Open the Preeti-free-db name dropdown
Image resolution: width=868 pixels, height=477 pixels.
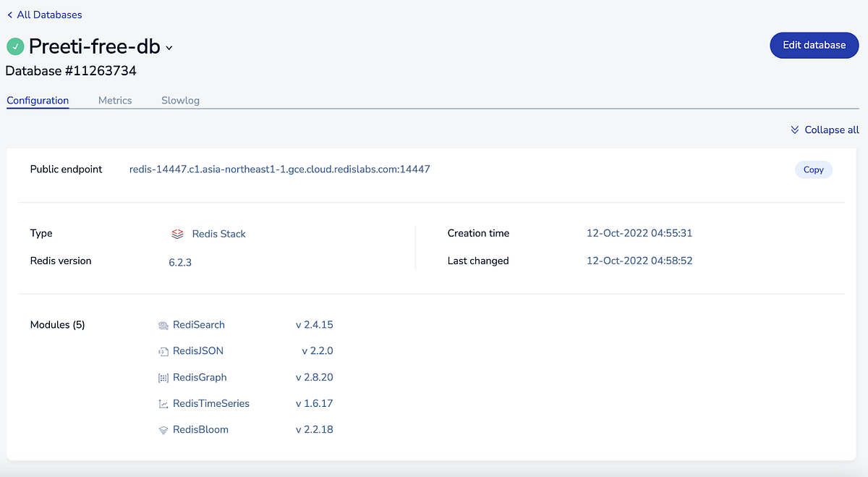pos(169,48)
